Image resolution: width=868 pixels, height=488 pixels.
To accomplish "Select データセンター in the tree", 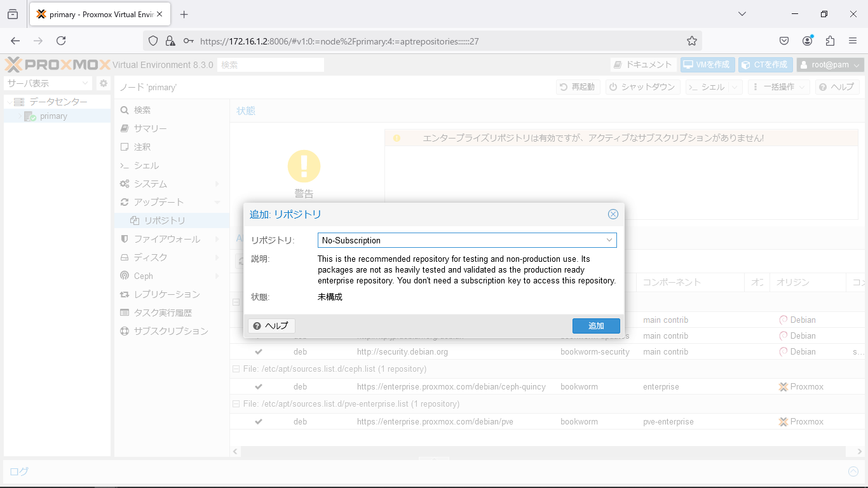I will [58, 102].
